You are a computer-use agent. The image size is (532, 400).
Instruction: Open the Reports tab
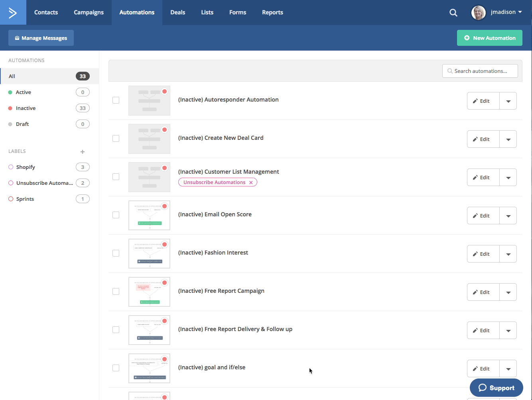pyautogui.click(x=272, y=12)
